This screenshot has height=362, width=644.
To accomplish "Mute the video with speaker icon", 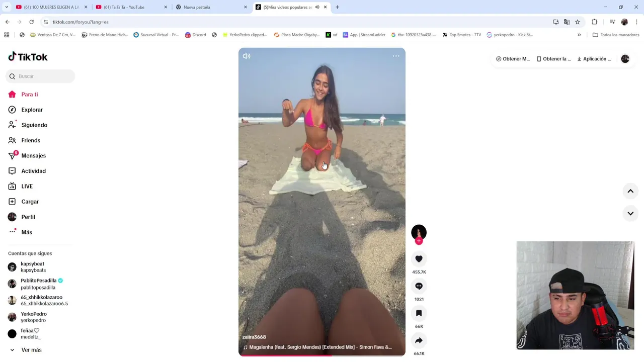I will tap(247, 56).
